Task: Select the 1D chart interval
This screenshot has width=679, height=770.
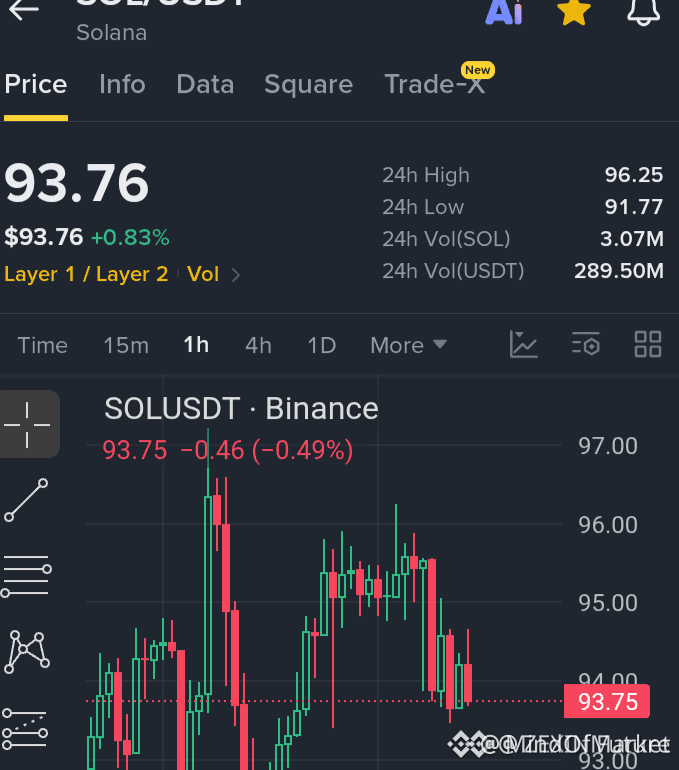Action: (x=322, y=345)
